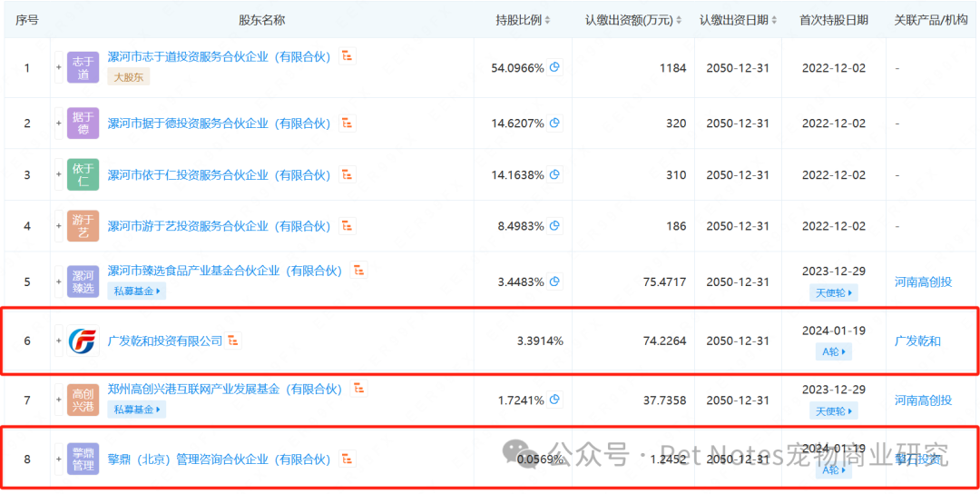Open equity structure icon beside 广发乾和投资有限公司
This screenshot has width=980, height=494.
click(233, 341)
